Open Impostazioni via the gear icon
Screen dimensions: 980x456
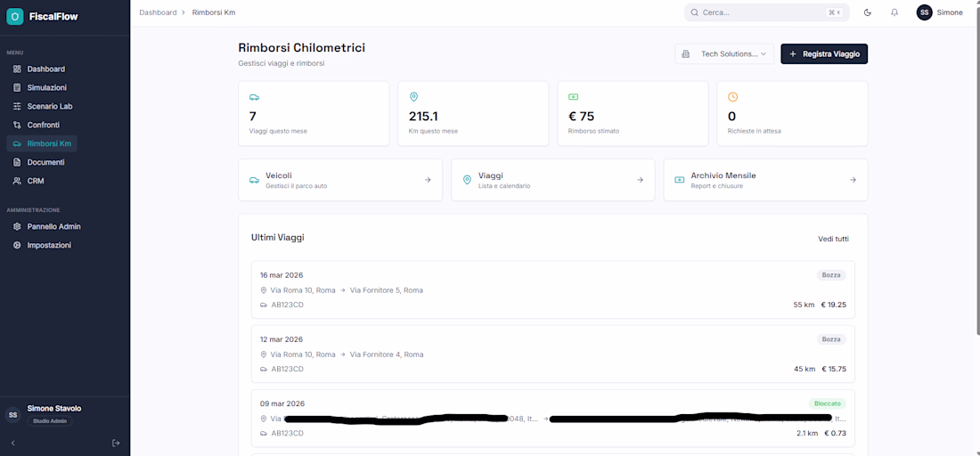point(18,245)
